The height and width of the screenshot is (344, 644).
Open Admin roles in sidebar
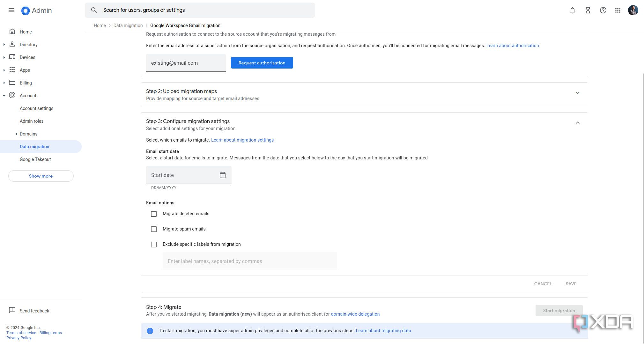click(32, 121)
